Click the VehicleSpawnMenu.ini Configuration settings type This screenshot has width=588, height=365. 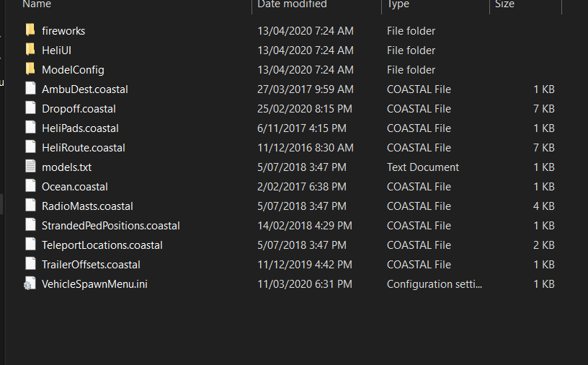(x=435, y=284)
